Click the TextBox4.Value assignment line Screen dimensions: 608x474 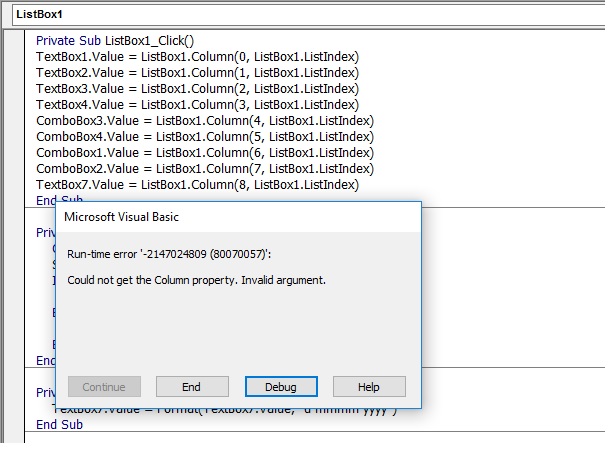197,105
